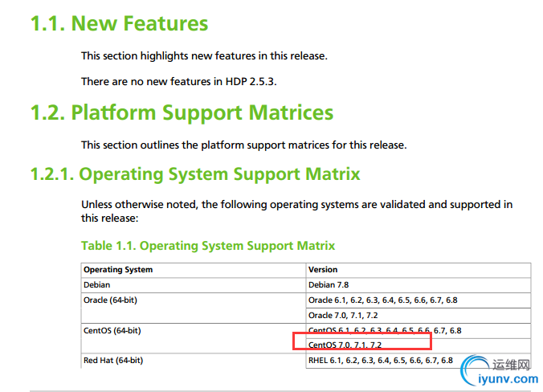Select the 'Debian' operating system cell

(194, 285)
